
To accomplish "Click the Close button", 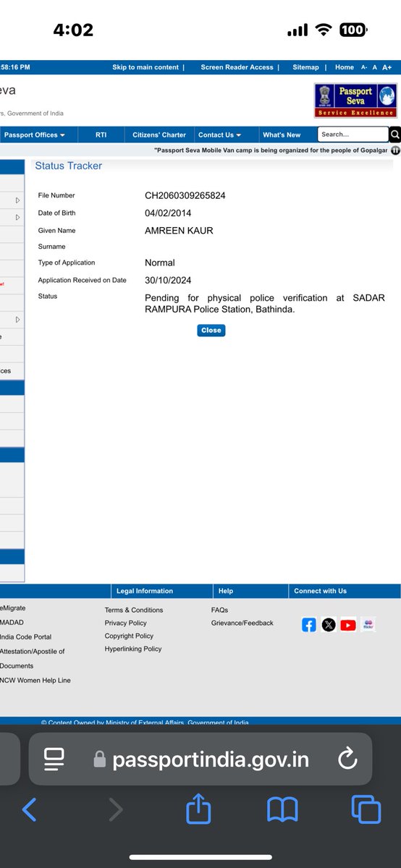I will pyautogui.click(x=211, y=330).
